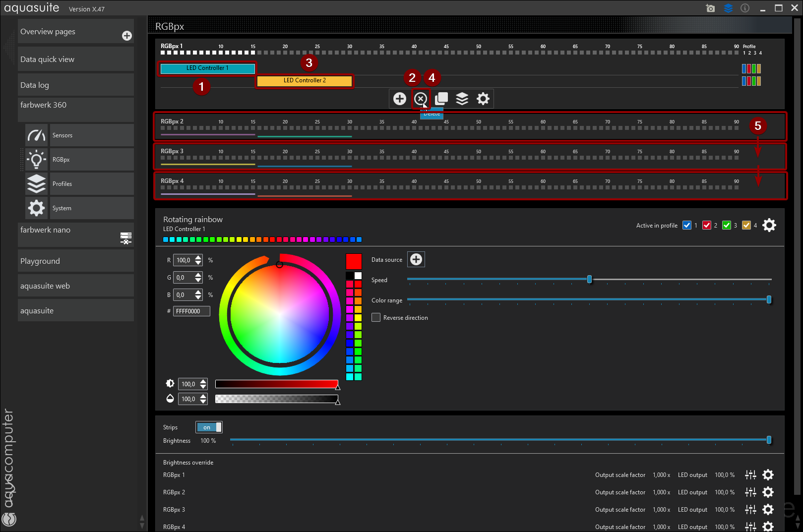Click the hex color input field

[191, 311]
